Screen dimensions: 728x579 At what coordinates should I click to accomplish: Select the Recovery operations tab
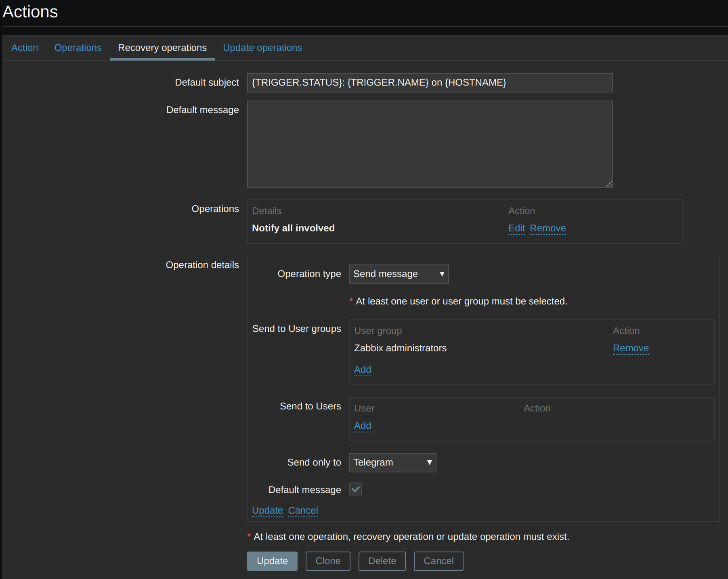tap(162, 48)
